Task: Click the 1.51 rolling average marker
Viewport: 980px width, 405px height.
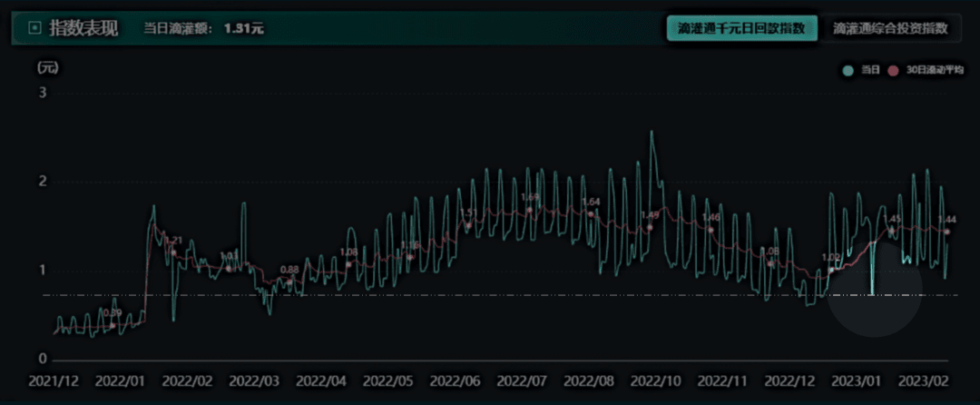Action: [x=468, y=225]
